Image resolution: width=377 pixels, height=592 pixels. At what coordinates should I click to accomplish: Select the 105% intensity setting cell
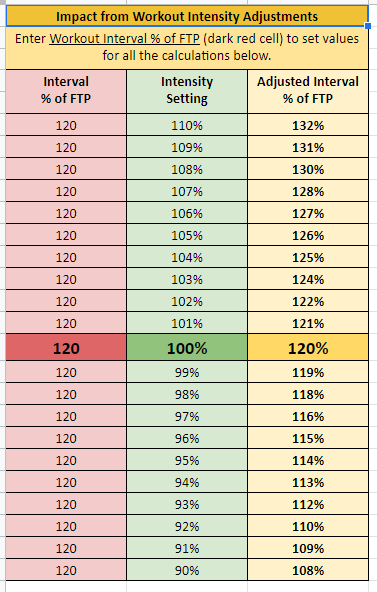187,235
